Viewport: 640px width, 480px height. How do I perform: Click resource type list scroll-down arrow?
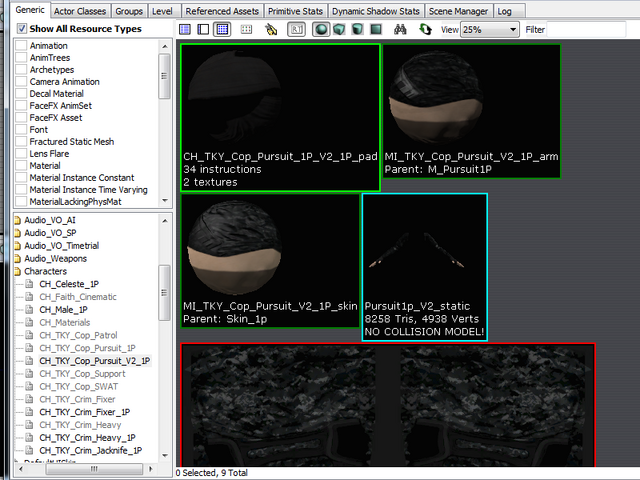click(165, 200)
